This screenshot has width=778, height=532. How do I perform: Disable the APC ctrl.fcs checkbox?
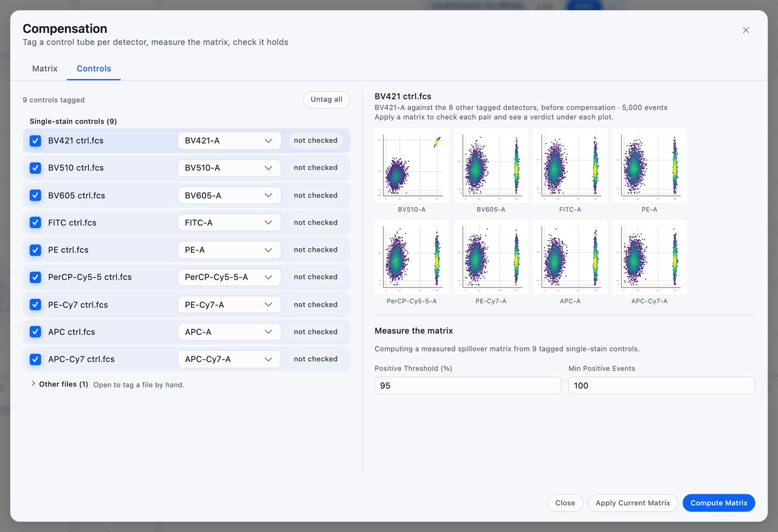pyautogui.click(x=35, y=332)
